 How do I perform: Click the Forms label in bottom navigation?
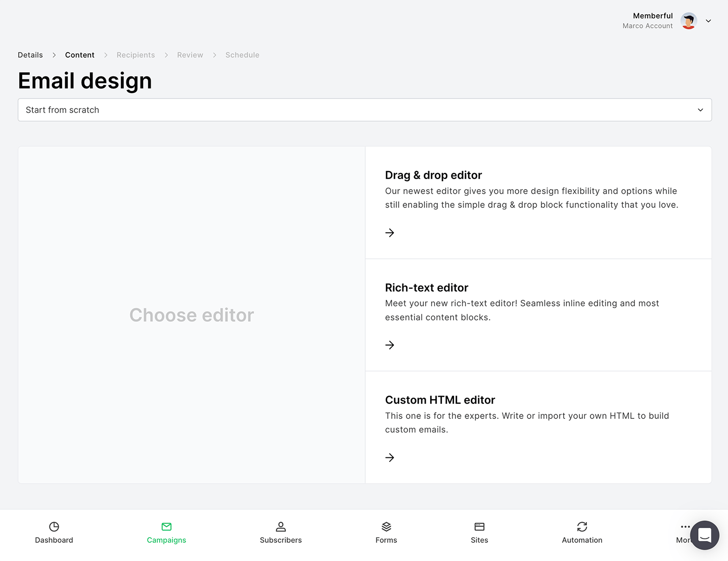386,540
